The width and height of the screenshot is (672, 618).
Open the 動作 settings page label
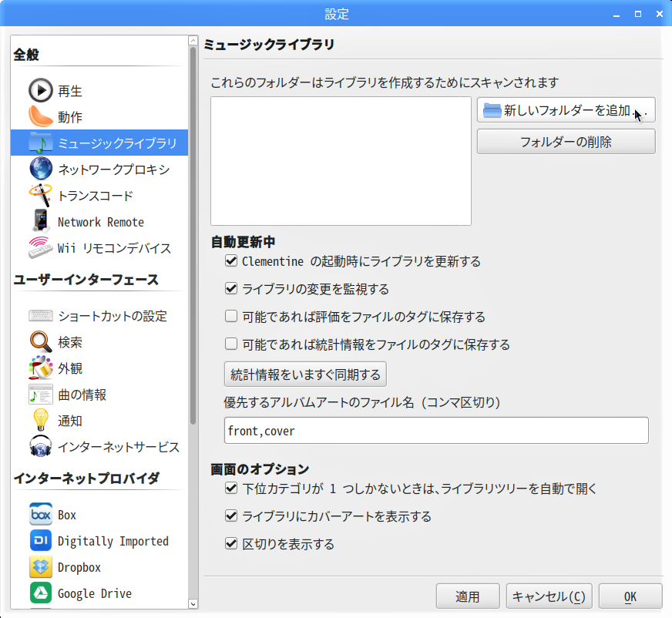pyautogui.click(x=70, y=117)
